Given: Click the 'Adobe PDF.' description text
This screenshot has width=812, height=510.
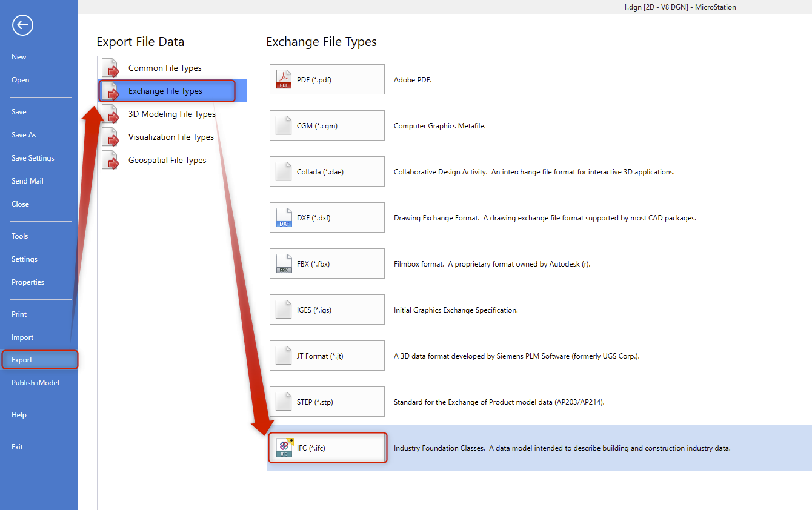Looking at the screenshot, I should pos(413,80).
